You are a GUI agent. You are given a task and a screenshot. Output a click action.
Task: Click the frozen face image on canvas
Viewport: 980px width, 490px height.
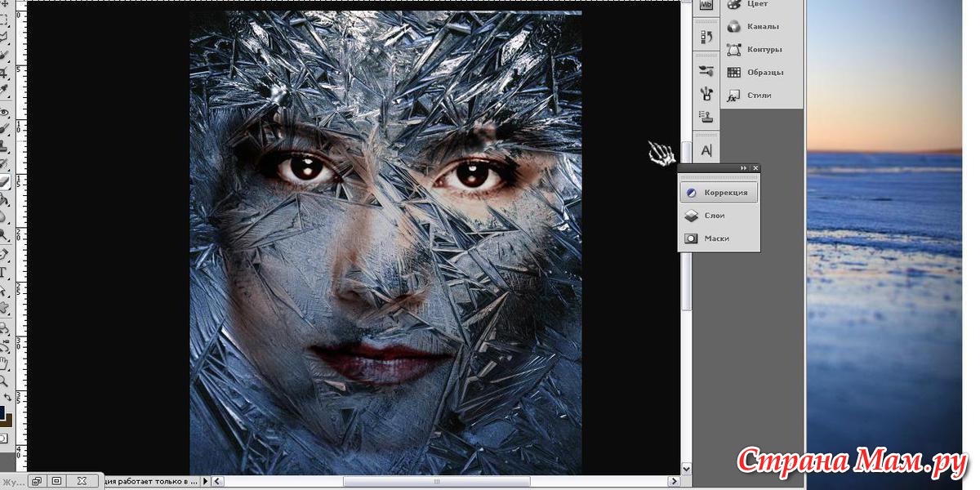pos(385,243)
